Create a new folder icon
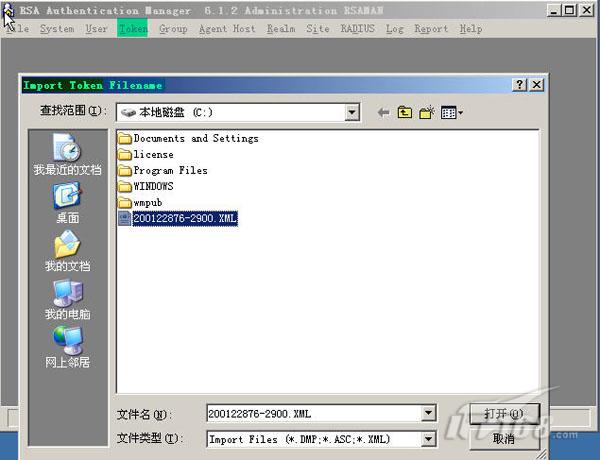Viewport: 600px width, 460px height. tap(427, 113)
